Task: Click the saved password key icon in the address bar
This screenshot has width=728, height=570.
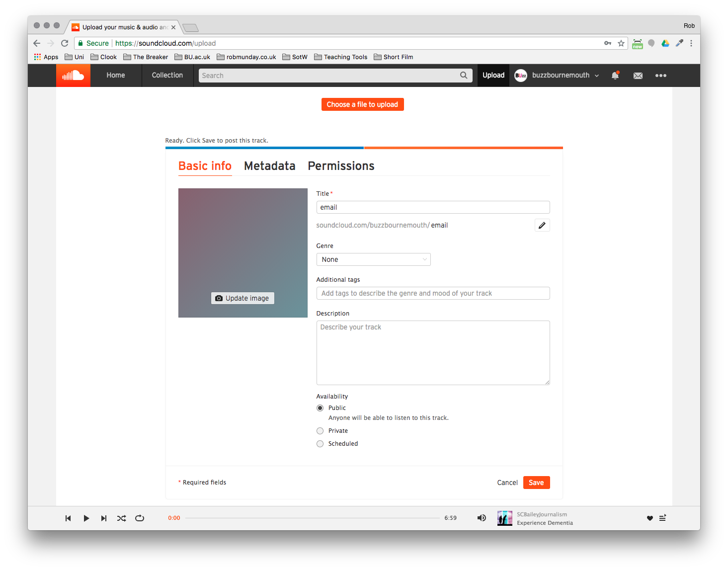Action: point(608,43)
